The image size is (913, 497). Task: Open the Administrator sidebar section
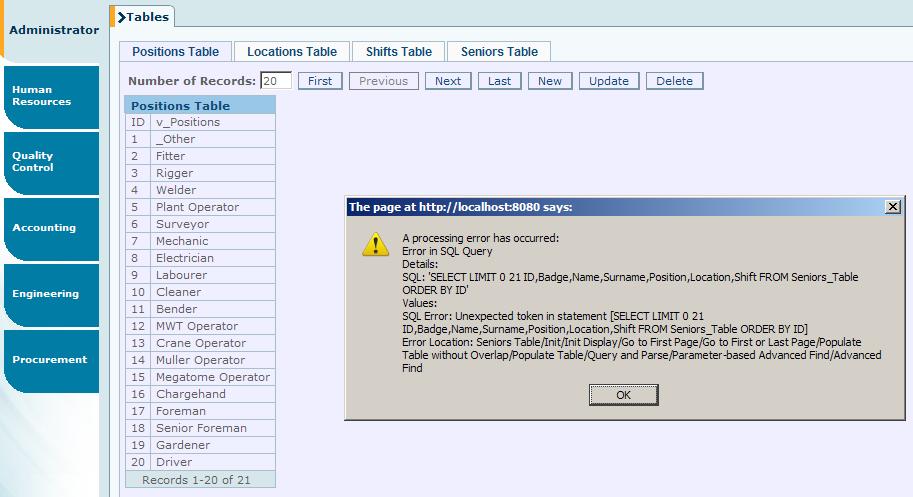pyautogui.click(x=54, y=30)
